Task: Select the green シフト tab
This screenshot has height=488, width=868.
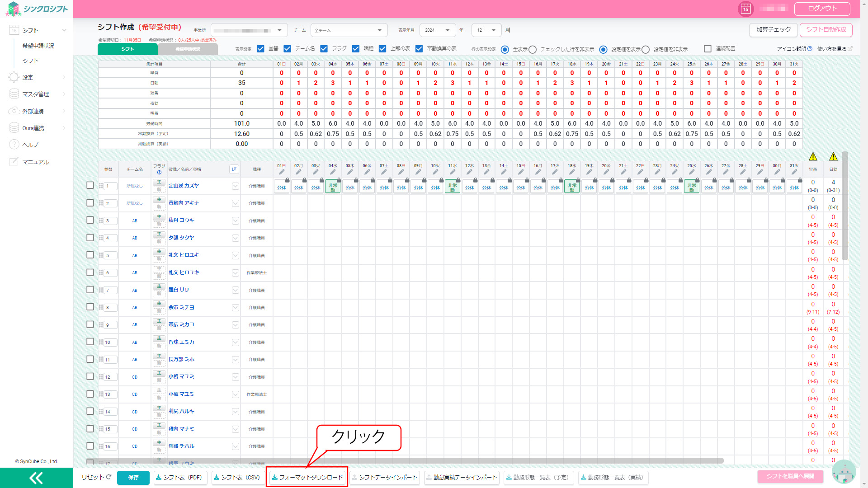Action: (127, 49)
